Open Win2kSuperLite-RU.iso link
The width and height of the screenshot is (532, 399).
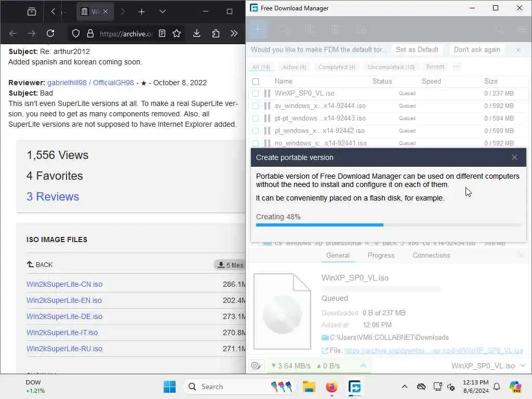[x=64, y=349]
